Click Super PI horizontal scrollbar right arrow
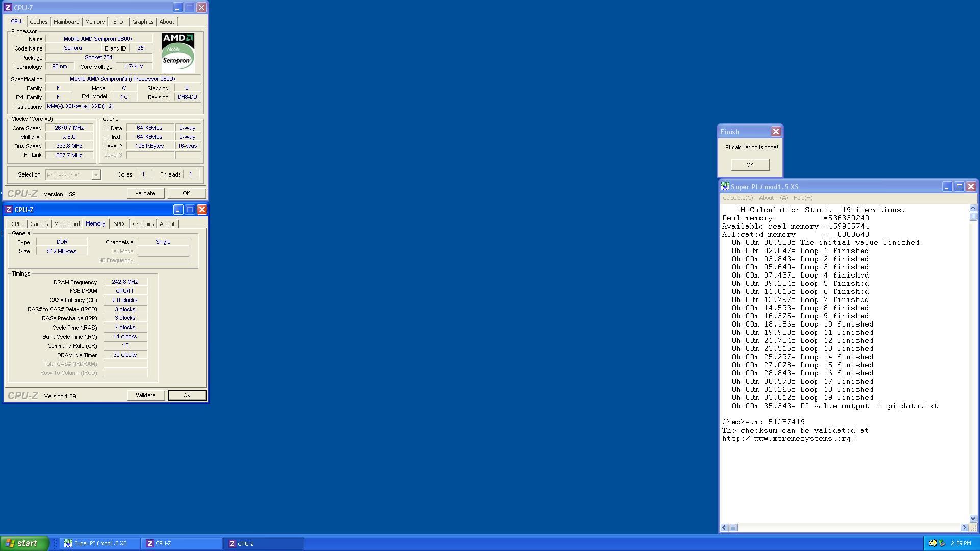The height and width of the screenshot is (551, 980). [x=964, y=528]
